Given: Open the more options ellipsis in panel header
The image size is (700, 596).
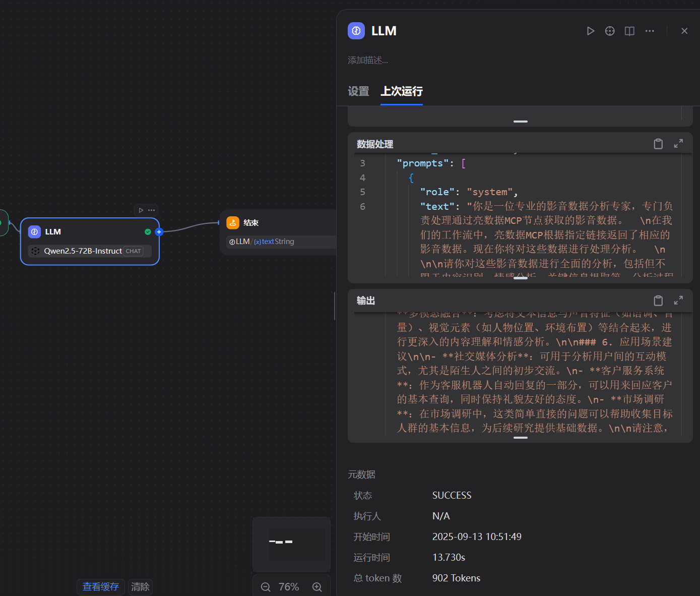Looking at the screenshot, I should click(x=650, y=31).
